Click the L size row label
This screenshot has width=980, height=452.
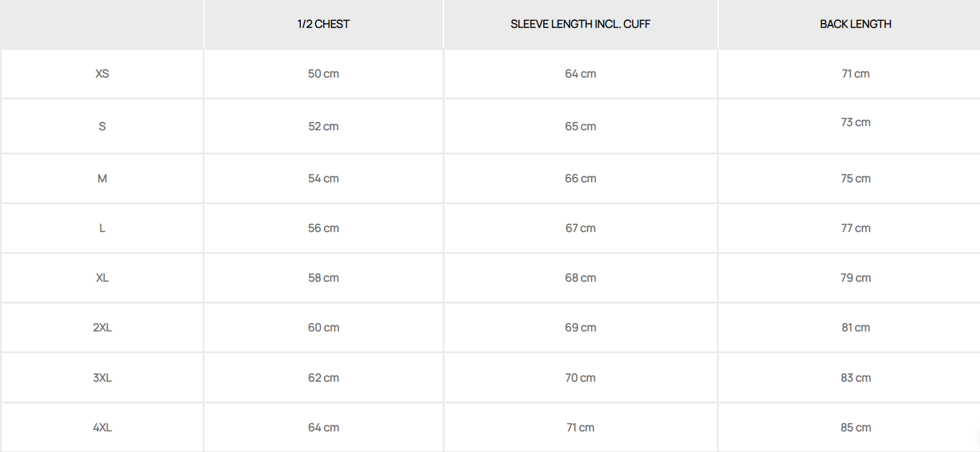pyautogui.click(x=102, y=228)
